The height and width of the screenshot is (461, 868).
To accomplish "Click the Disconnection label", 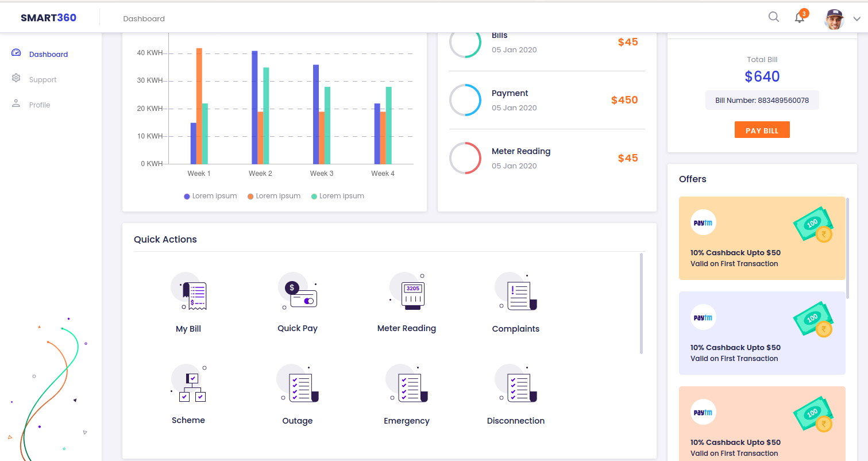I will (x=516, y=421).
